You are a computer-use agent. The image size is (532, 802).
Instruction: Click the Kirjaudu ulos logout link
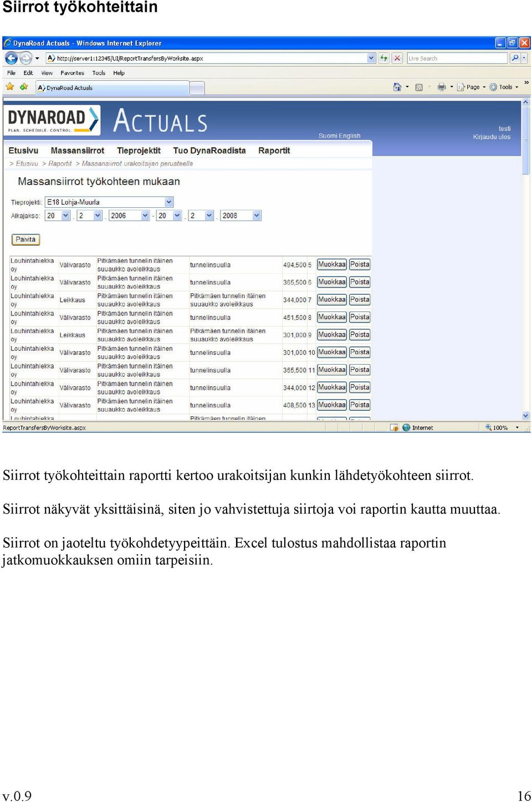(x=492, y=137)
